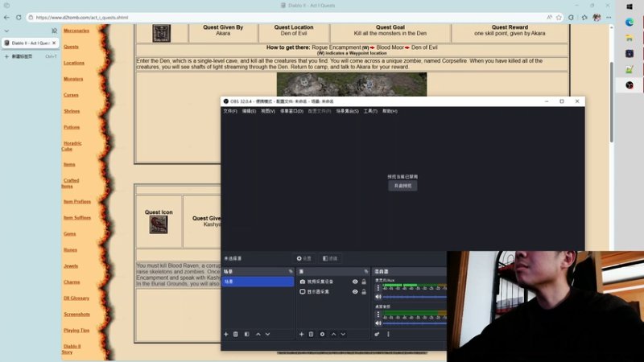The height and width of the screenshot is (362, 644).
Task: Open Desktop Audio channel three-dot options menu
Action: 378,315
